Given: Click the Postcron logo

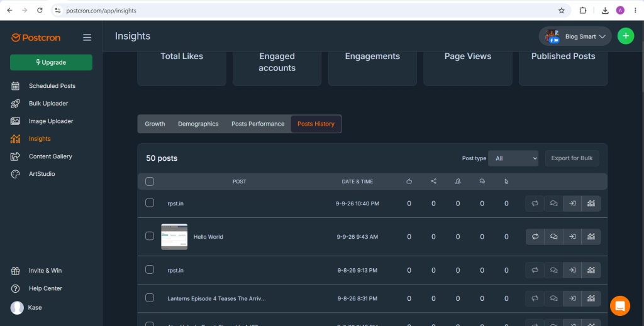Looking at the screenshot, I should [x=36, y=37].
